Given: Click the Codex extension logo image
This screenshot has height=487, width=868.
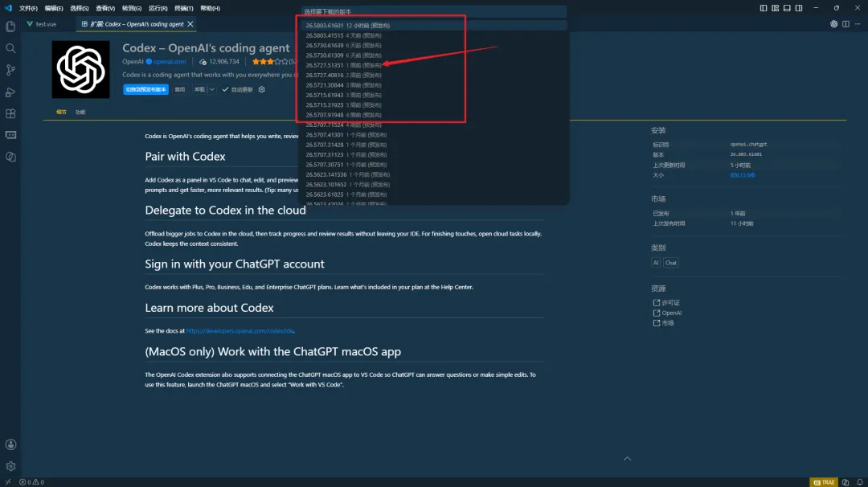Looking at the screenshot, I should point(81,70).
